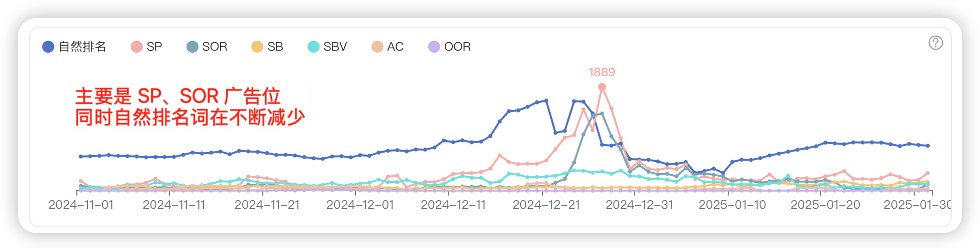Toggle the 自然排名 legend series
The width and height of the screenshot is (980, 251).
(x=74, y=47)
